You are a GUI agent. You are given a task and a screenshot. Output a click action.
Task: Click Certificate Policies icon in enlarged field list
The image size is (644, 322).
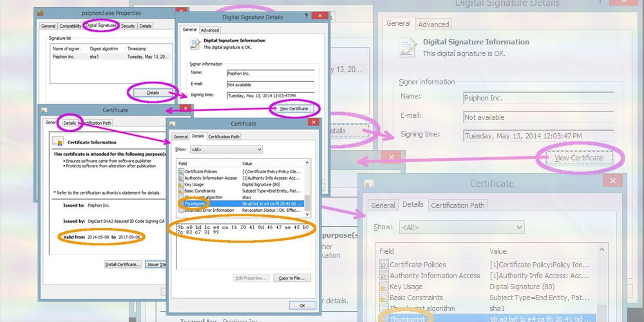coord(383,265)
